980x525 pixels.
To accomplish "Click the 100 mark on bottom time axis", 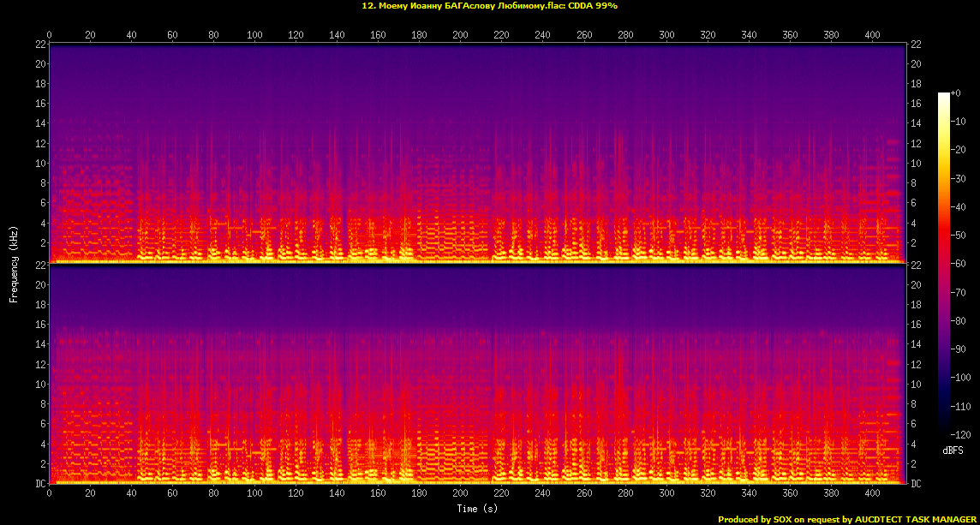I will pos(254,494).
